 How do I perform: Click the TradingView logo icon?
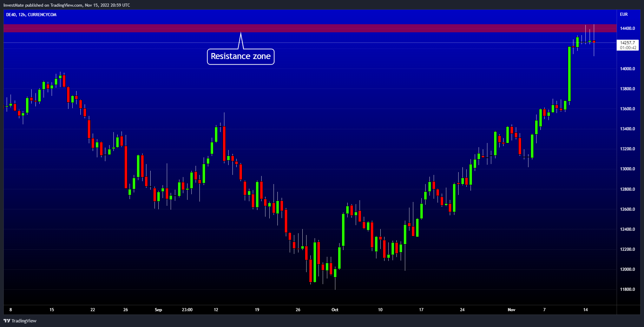7,321
